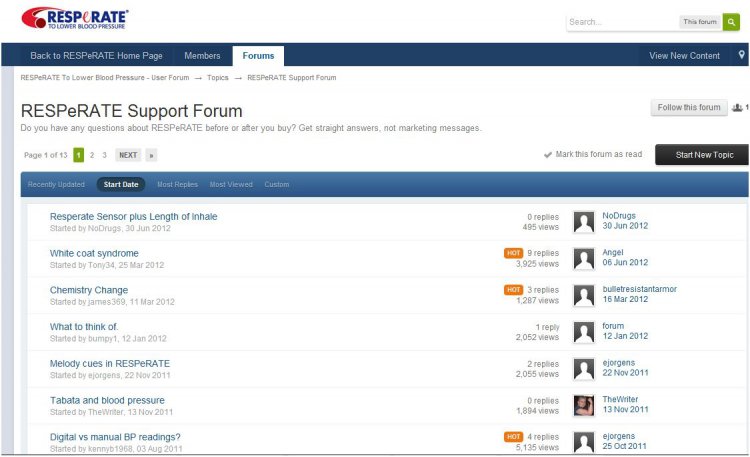Click the location pin icon in navbar

[x=741, y=55]
